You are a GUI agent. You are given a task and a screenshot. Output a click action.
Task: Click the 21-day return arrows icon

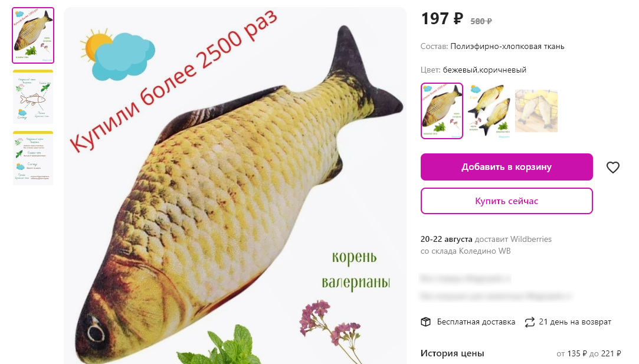tap(529, 322)
